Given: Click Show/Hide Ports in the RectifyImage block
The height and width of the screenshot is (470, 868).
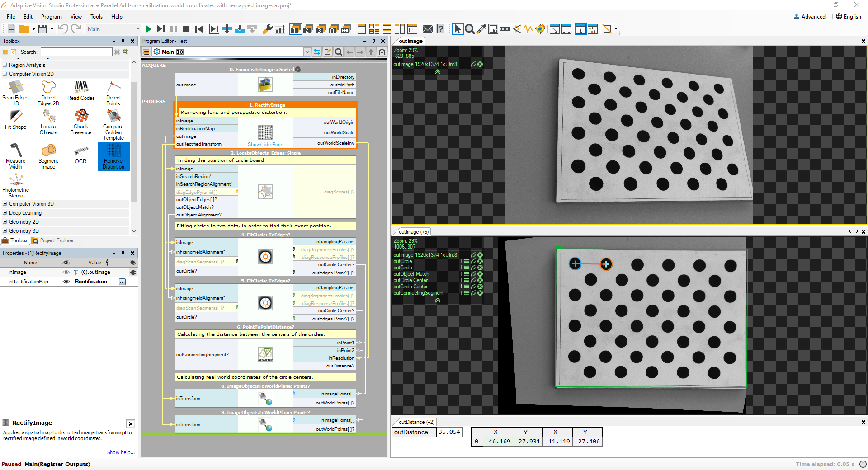Looking at the screenshot, I should pos(265,145).
